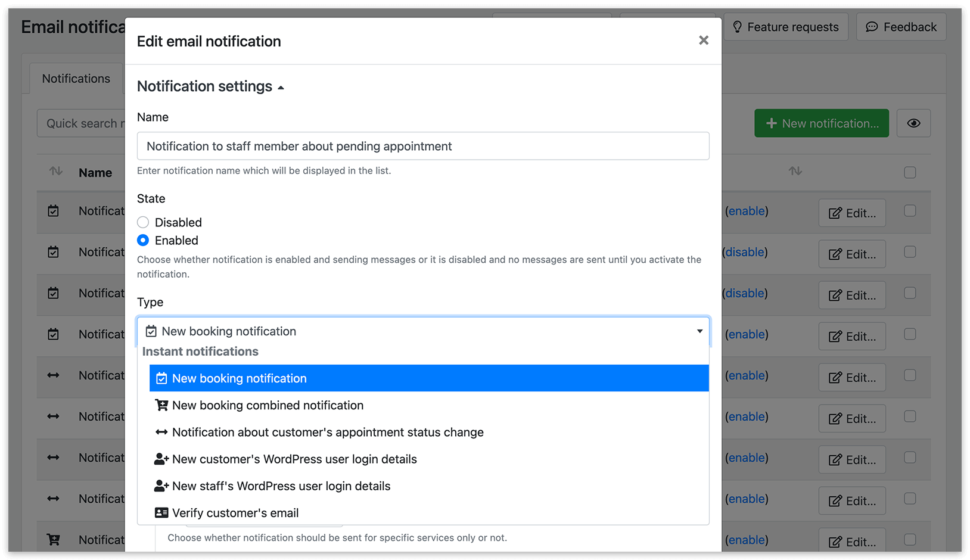This screenshot has height=560, width=970.
Task: Click calendar-check icon in first table row
Action: [x=54, y=211]
